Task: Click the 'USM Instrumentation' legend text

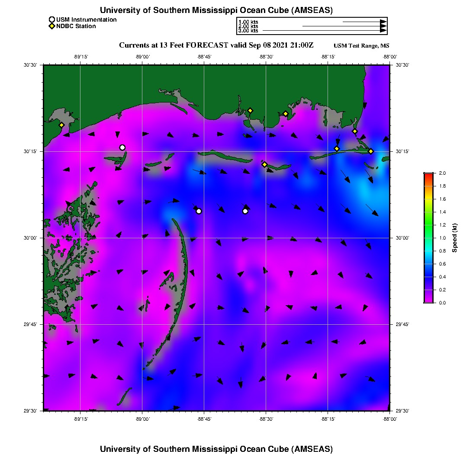Action: pos(86,19)
